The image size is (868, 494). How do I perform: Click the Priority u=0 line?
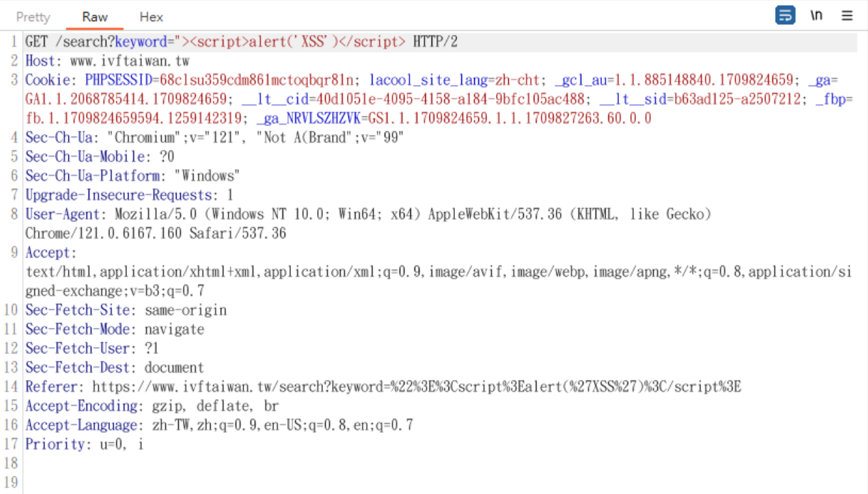pos(84,444)
